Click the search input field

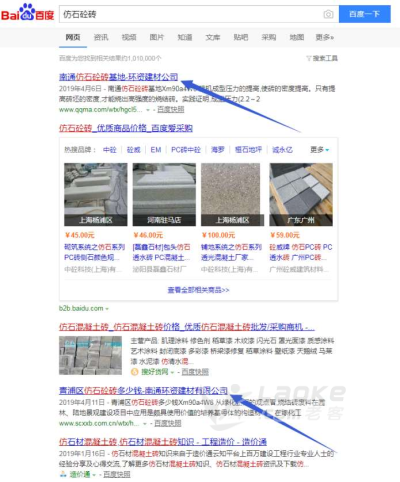click(192, 14)
